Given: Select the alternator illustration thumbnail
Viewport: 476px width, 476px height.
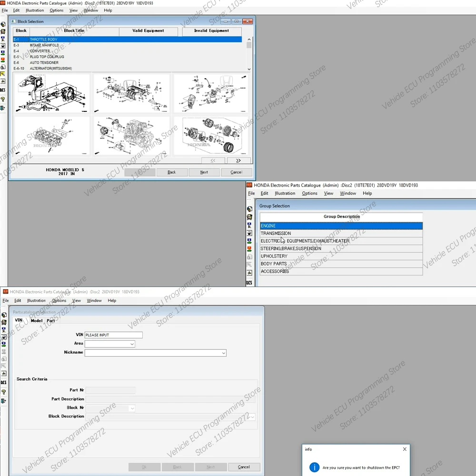Looking at the screenshot, I should pos(211,136).
